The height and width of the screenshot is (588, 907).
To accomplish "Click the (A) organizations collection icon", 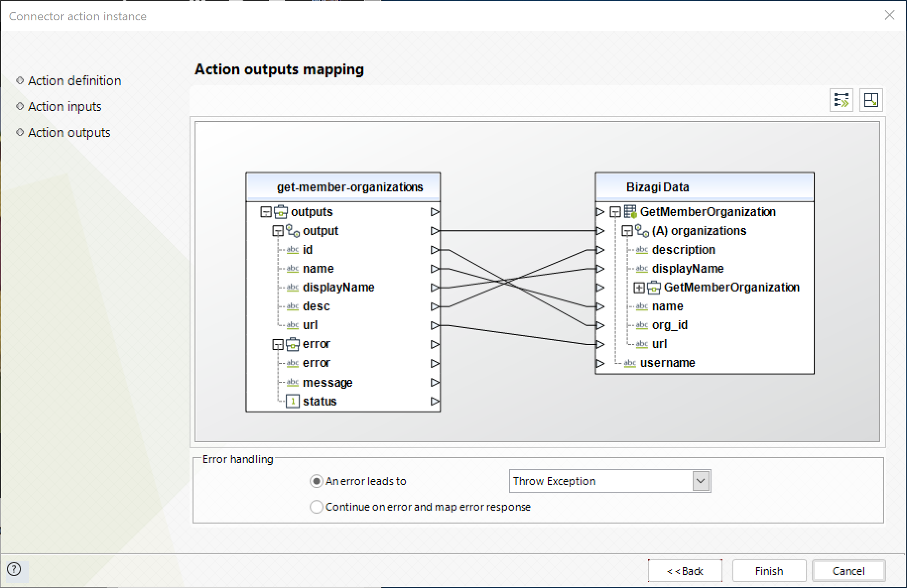I will 642,231.
